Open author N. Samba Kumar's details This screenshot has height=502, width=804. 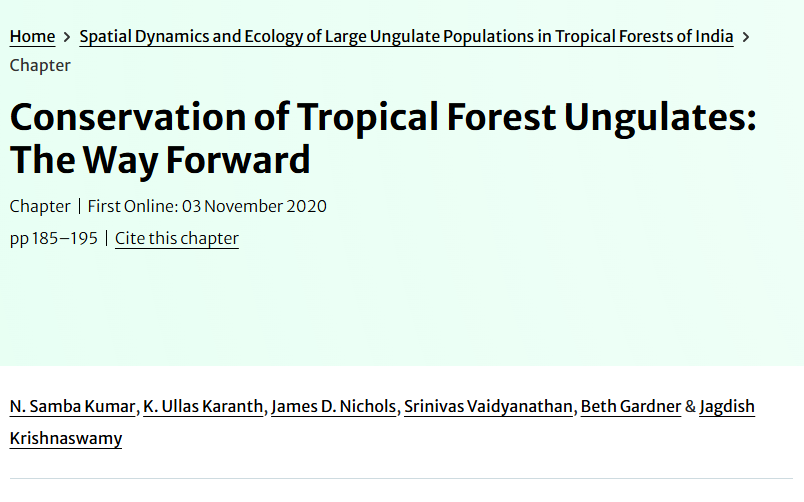tap(73, 407)
